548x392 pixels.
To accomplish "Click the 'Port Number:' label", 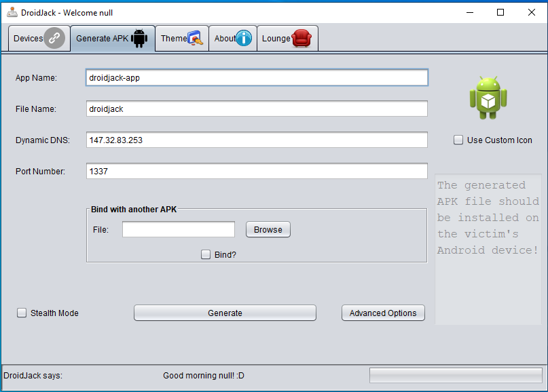I will (x=40, y=172).
